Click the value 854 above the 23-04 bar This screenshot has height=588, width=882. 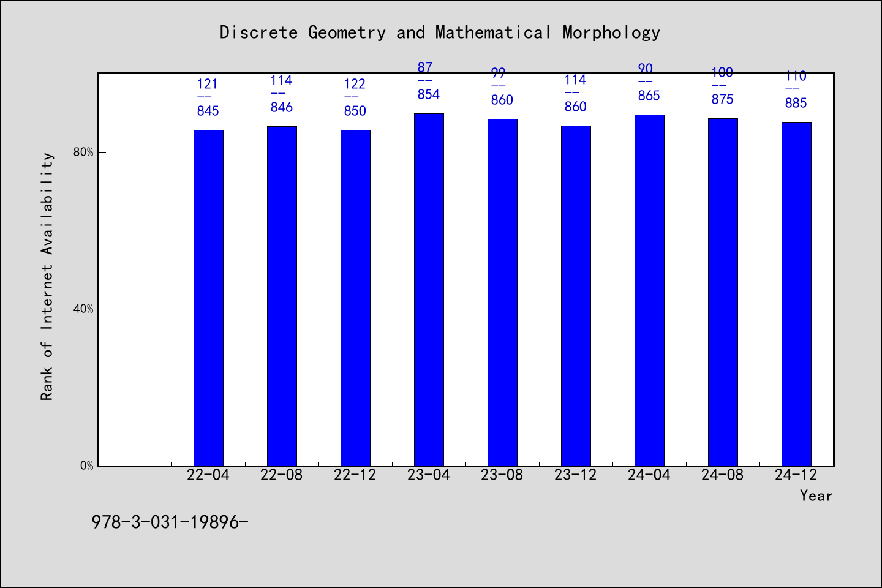pyautogui.click(x=429, y=94)
